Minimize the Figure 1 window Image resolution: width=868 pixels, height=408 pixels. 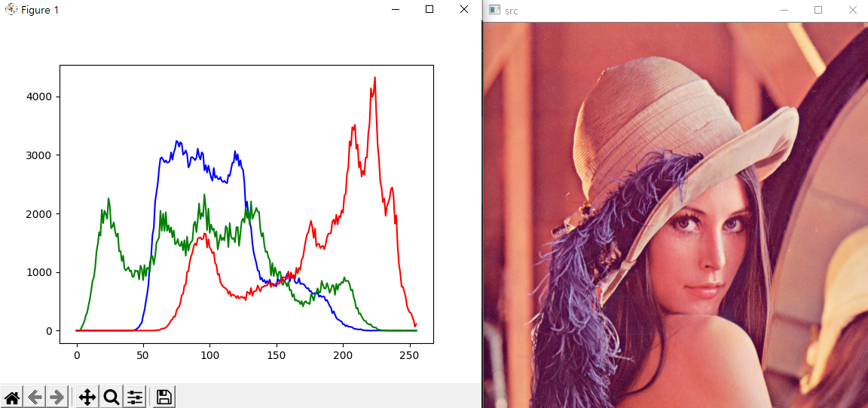[x=396, y=9]
